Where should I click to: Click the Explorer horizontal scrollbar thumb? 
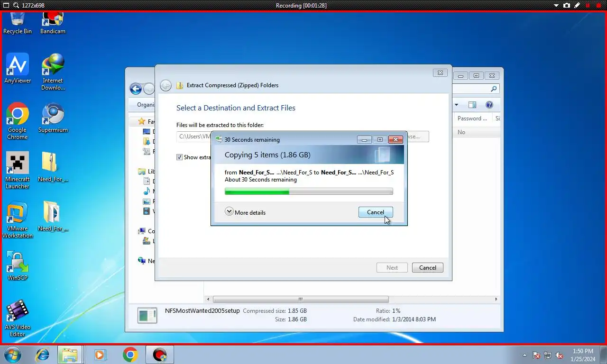301,299
